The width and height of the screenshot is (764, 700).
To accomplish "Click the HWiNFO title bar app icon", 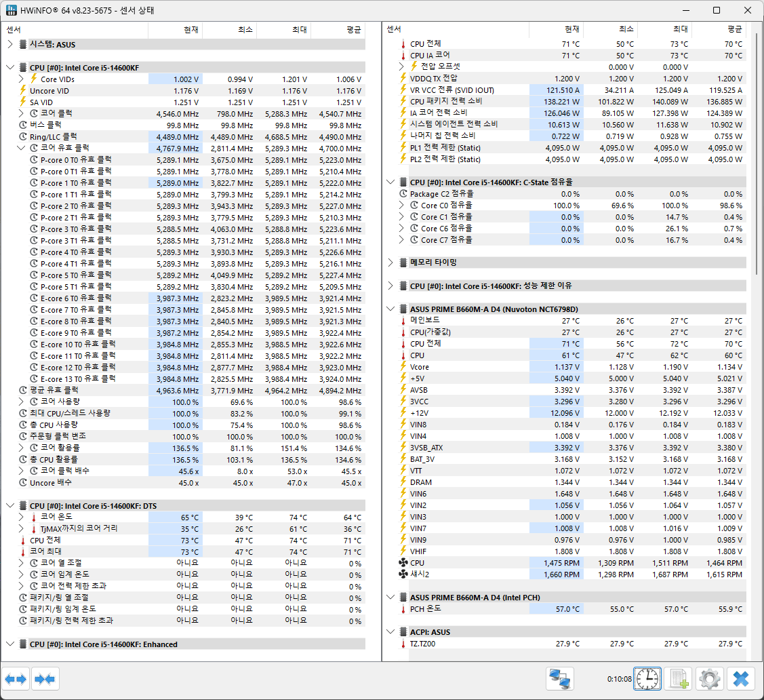I will click(x=12, y=10).
